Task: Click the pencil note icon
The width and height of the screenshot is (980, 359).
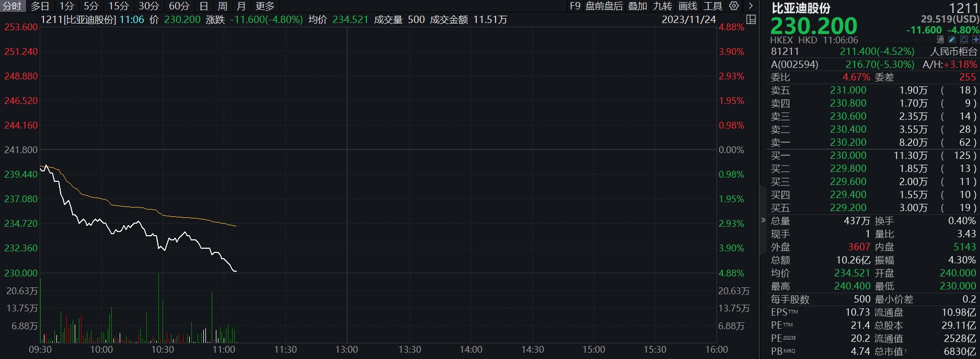Action: click(x=952, y=40)
